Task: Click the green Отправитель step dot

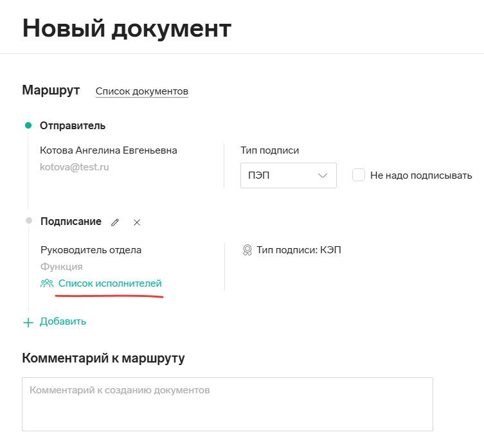Action: coord(28,125)
